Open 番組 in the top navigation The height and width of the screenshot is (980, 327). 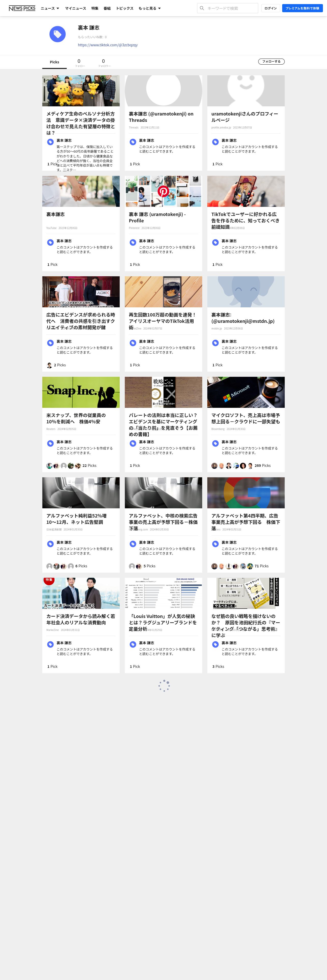(107, 8)
